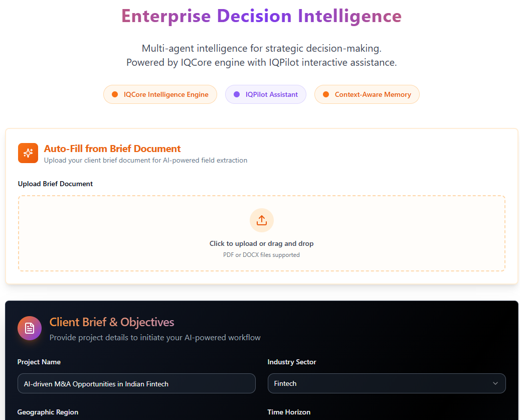
Task: Select the Fintech Industry Sector combo box
Action: click(x=386, y=383)
